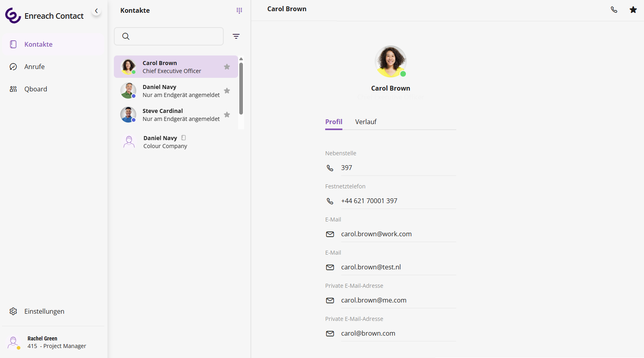The width and height of the screenshot is (644, 358).
Task: Toggle favorite star for Daniel Navy
Action: click(x=227, y=91)
